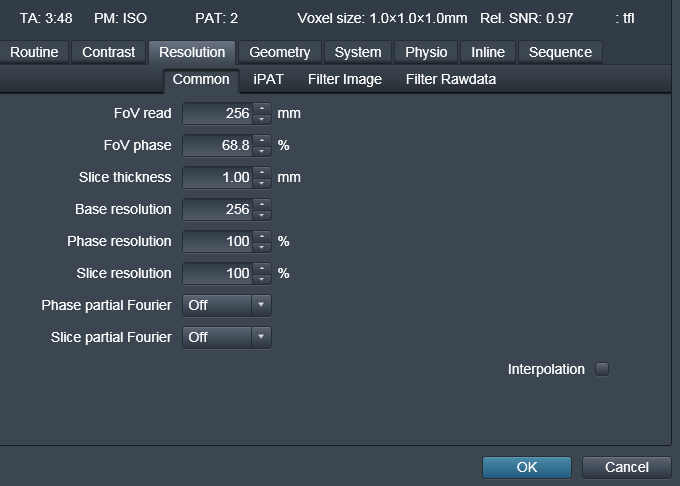680x486 pixels.
Task: Open the Geometry tab
Action: coord(279,52)
